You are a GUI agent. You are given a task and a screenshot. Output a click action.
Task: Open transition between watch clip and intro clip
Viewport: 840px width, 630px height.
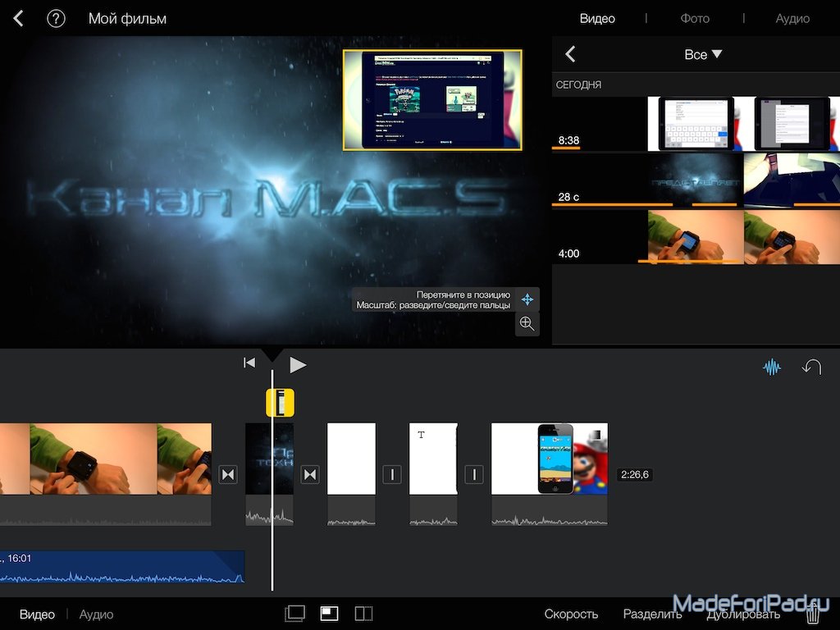pyautogui.click(x=228, y=474)
